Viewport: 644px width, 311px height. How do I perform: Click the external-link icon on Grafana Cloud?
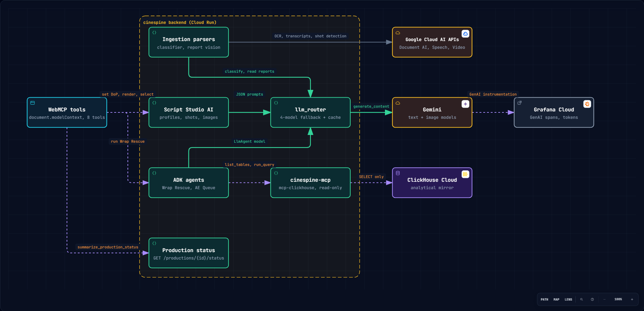click(520, 103)
